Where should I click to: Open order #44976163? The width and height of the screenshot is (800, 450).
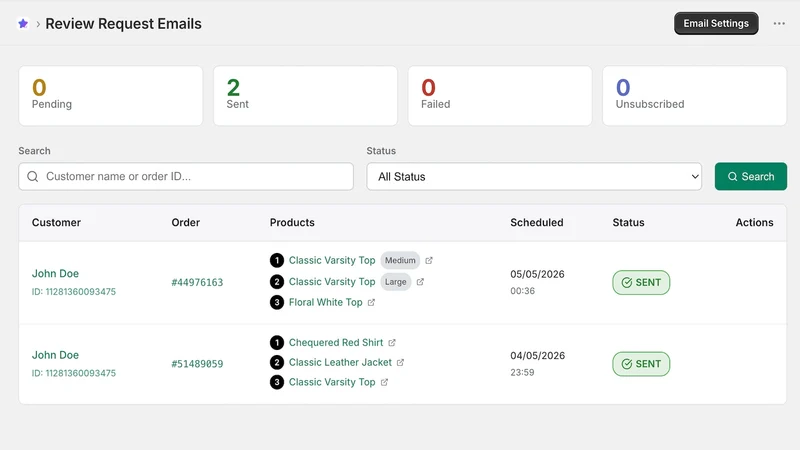coord(197,282)
